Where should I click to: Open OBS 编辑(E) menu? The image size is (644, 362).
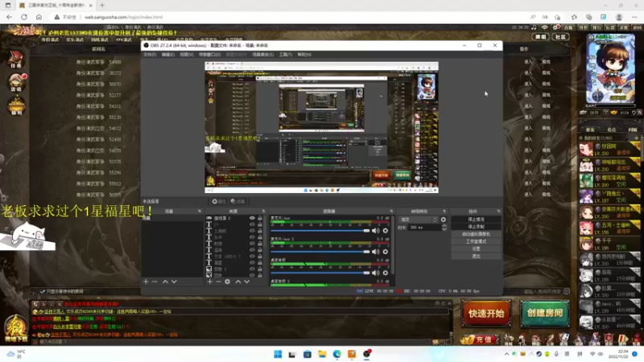click(167, 55)
